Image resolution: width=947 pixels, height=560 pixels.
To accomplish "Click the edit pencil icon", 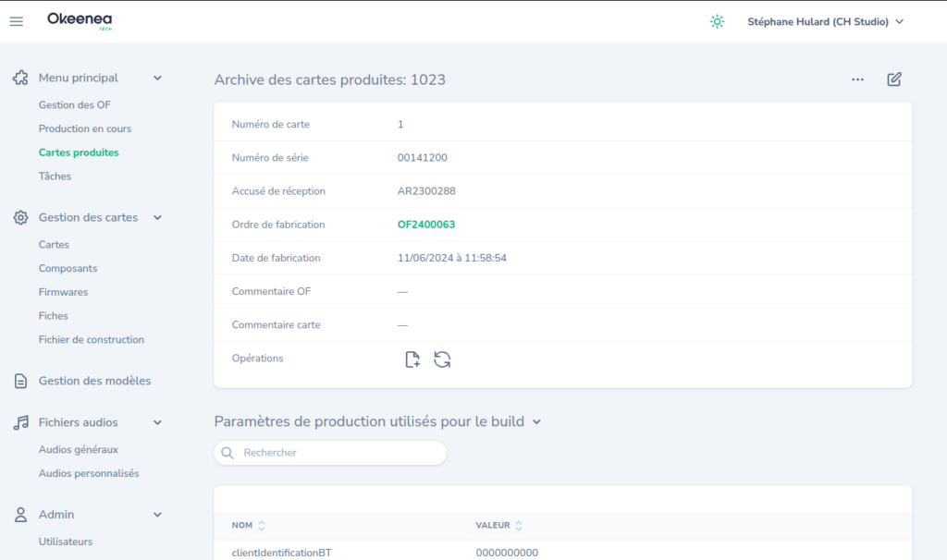I will (x=894, y=79).
